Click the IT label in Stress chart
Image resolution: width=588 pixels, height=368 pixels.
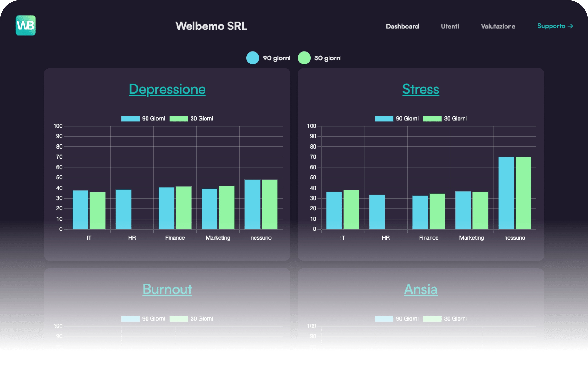pos(342,238)
